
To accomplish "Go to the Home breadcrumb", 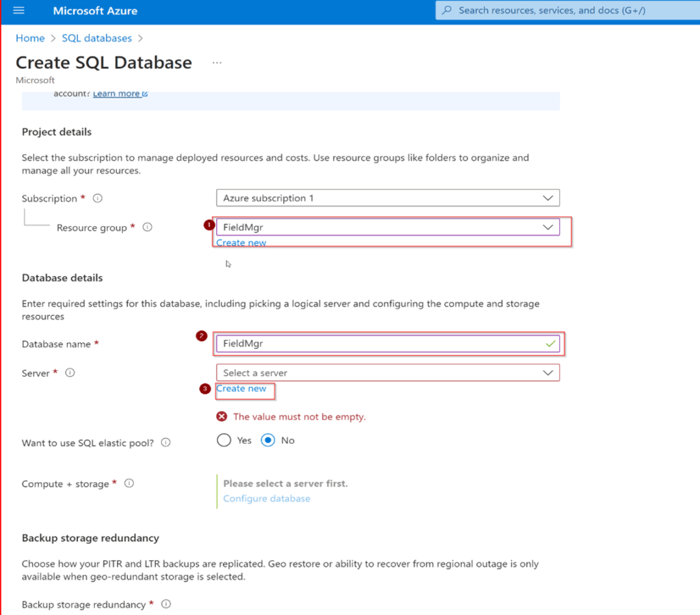I will (x=30, y=38).
